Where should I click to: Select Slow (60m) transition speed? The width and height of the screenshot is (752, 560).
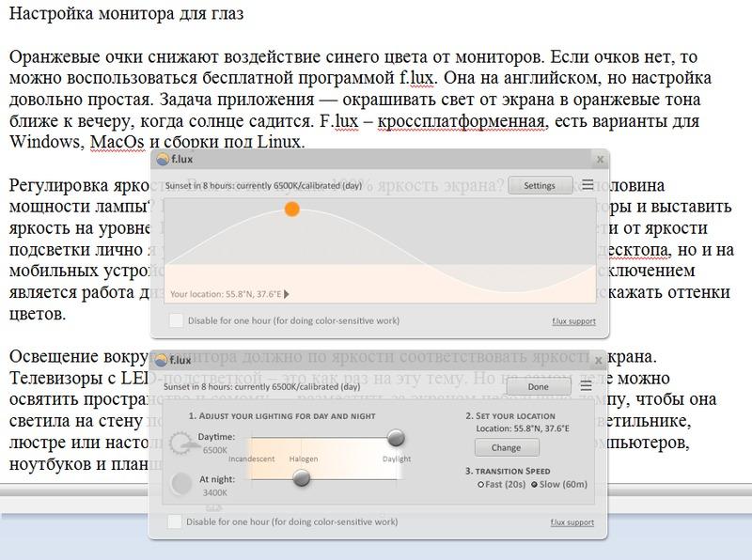pyautogui.click(x=535, y=485)
